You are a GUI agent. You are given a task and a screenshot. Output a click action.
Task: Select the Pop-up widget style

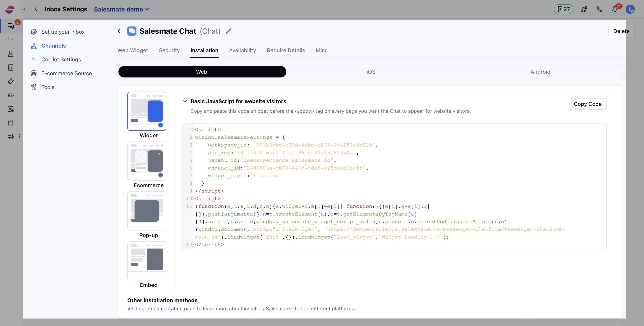click(x=147, y=211)
